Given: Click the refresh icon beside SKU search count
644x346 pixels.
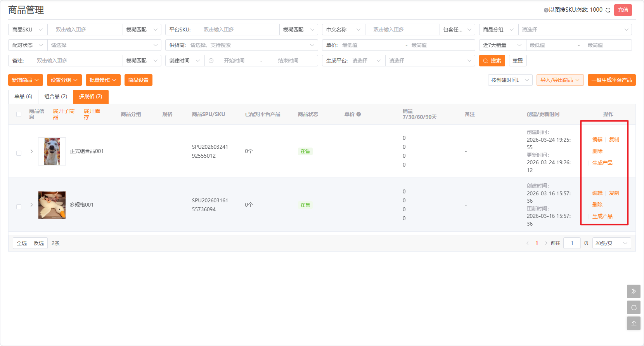Looking at the screenshot, I should 608,10.
